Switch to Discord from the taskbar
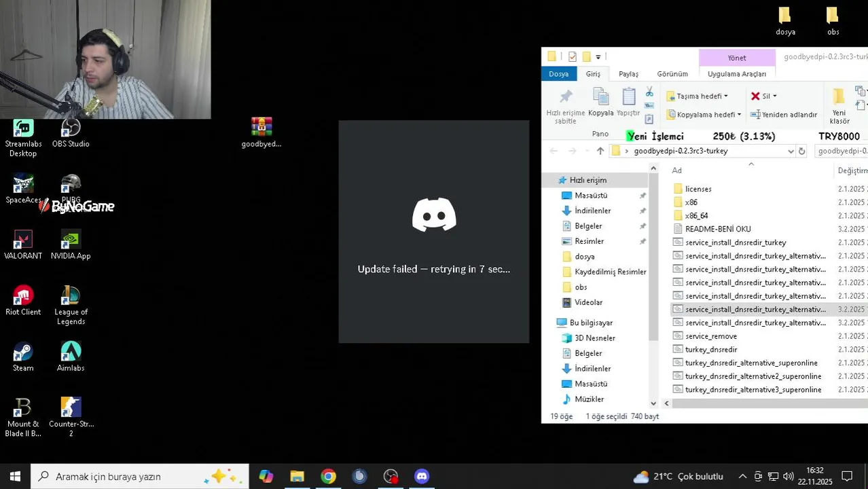This screenshot has width=868, height=489. (422, 477)
